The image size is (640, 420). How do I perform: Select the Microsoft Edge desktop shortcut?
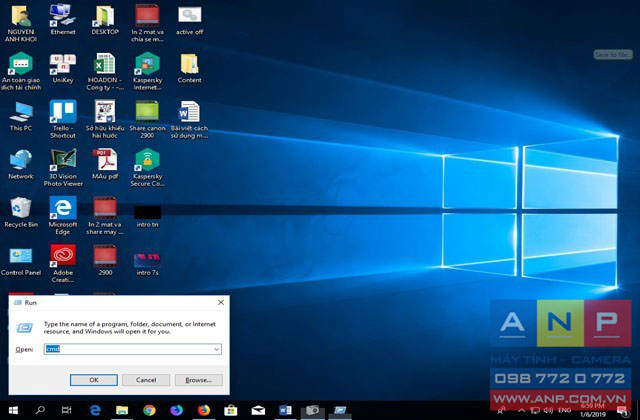click(63, 216)
